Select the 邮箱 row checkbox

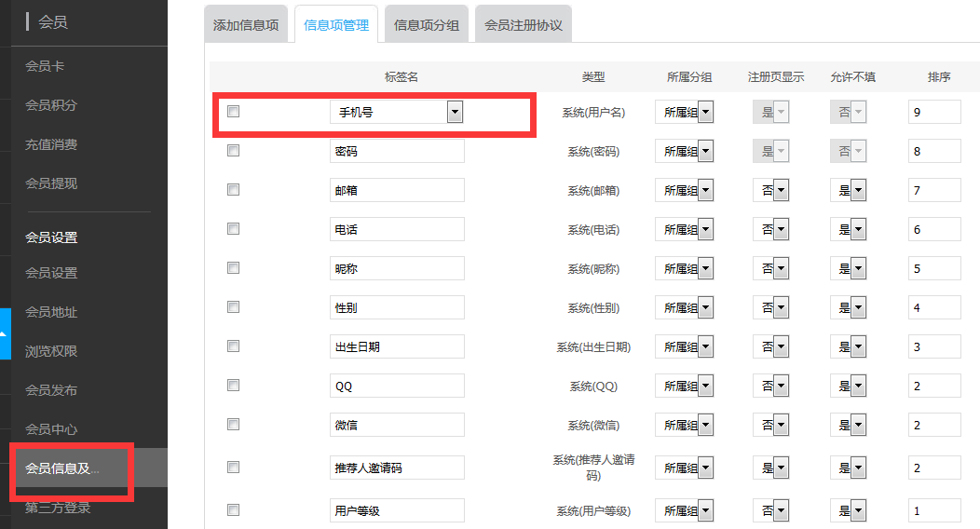click(x=233, y=189)
